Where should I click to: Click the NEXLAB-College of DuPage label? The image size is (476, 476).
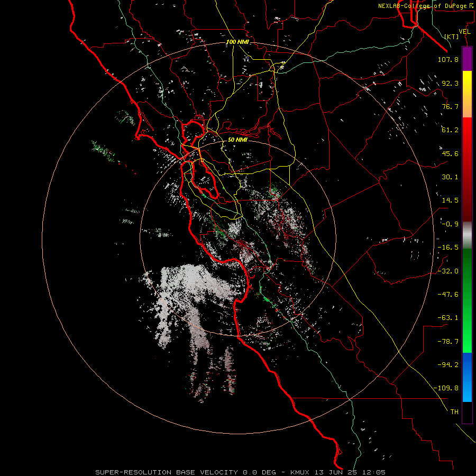tap(425, 6)
